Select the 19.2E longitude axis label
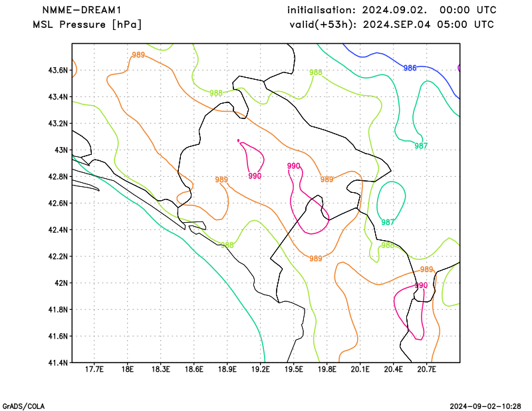532x411 pixels. click(x=261, y=370)
